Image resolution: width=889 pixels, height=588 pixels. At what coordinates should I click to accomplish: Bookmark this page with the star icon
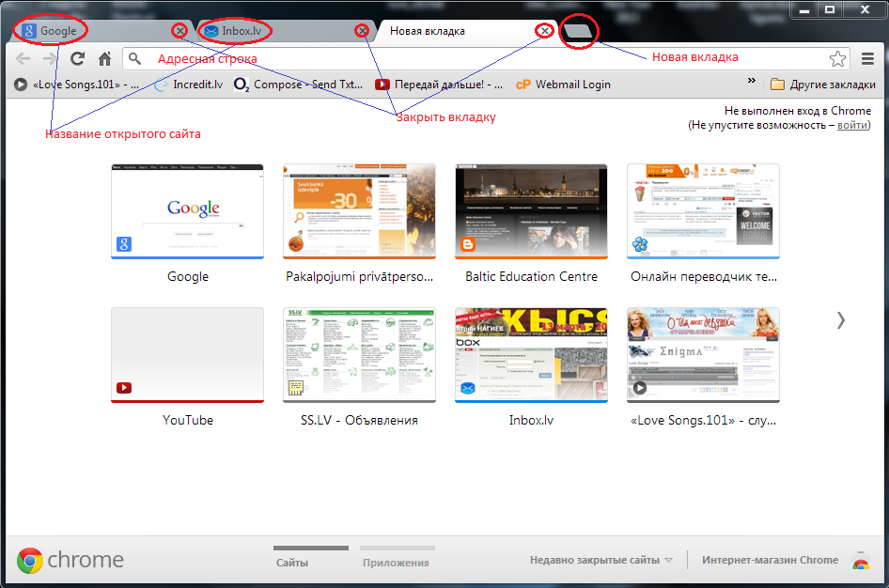click(837, 59)
